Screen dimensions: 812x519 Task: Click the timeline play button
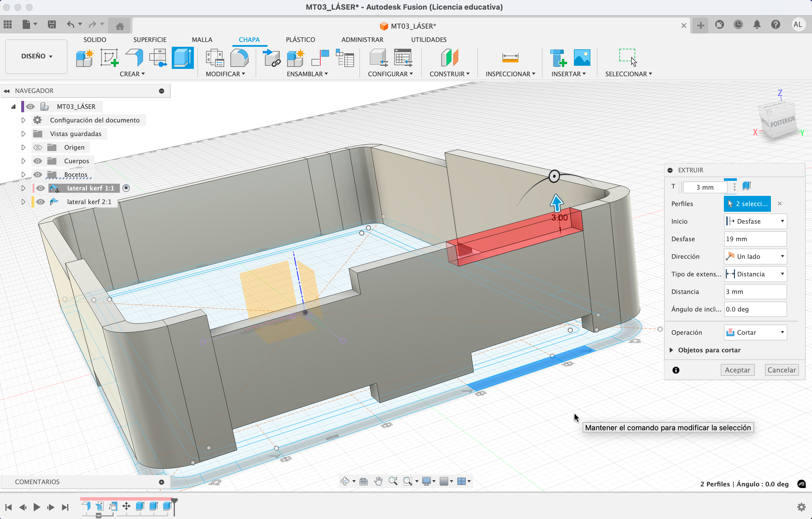pyautogui.click(x=37, y=507)
